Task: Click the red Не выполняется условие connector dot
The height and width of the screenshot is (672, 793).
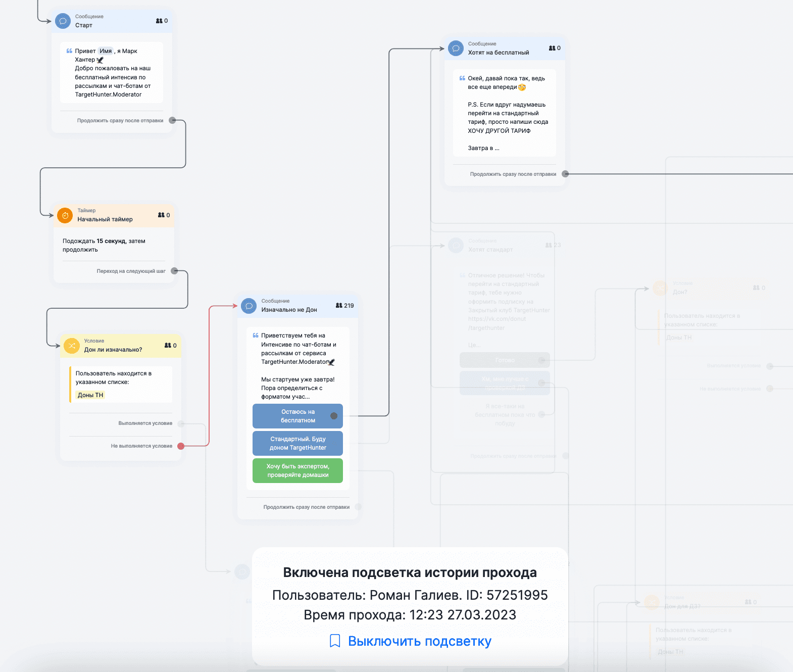Action: pos(181,446)
